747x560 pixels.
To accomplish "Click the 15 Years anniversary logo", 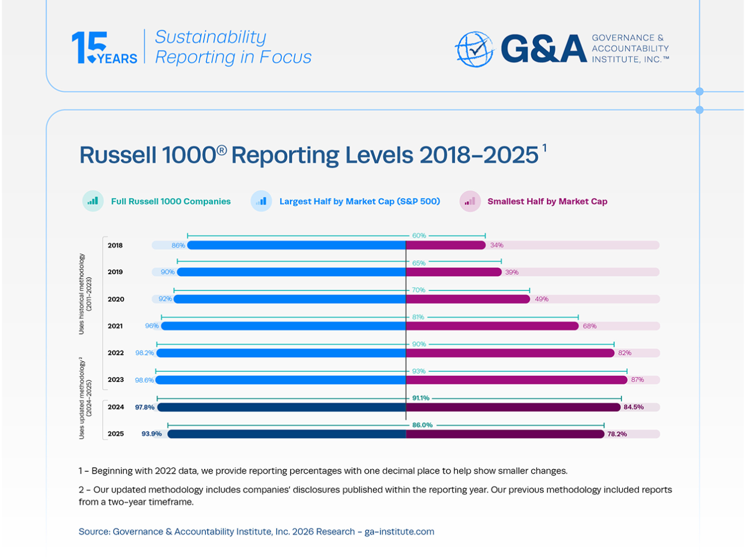I will (104, 47).
